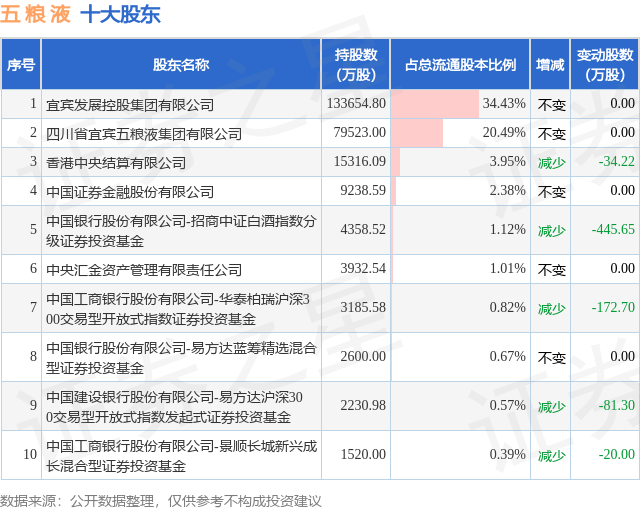Select the 变动股数(万股) column header

[605, 64]
